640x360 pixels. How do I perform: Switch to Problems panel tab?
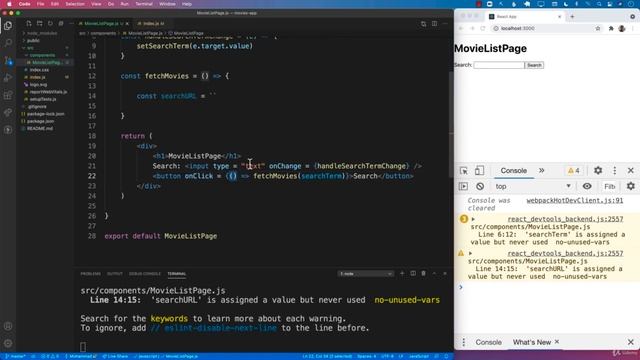[90, 273]
